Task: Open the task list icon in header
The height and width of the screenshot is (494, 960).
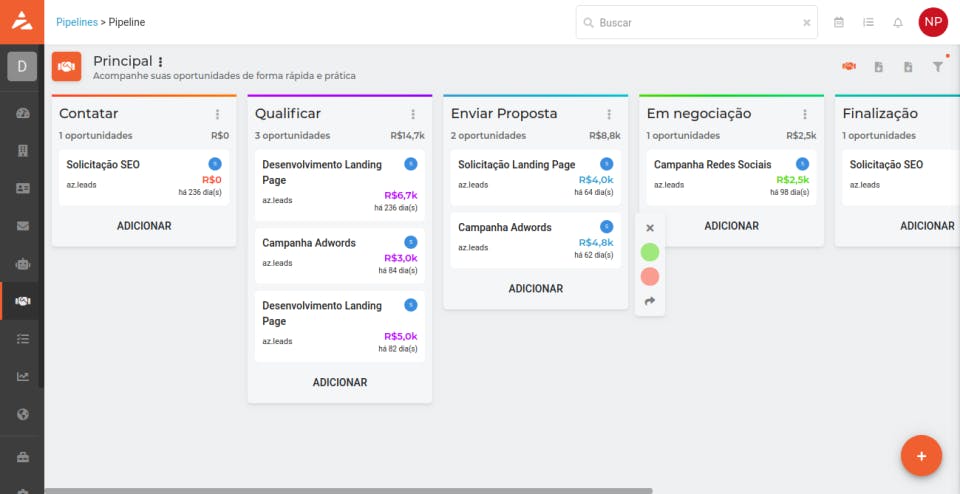Action: pos(868,22)
